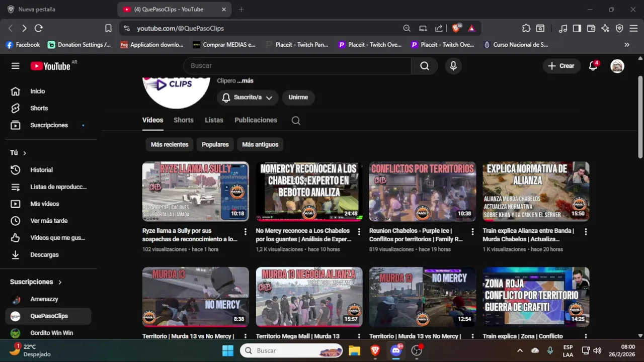
Task: Open the account avatar menu
Action: (617, 66)
